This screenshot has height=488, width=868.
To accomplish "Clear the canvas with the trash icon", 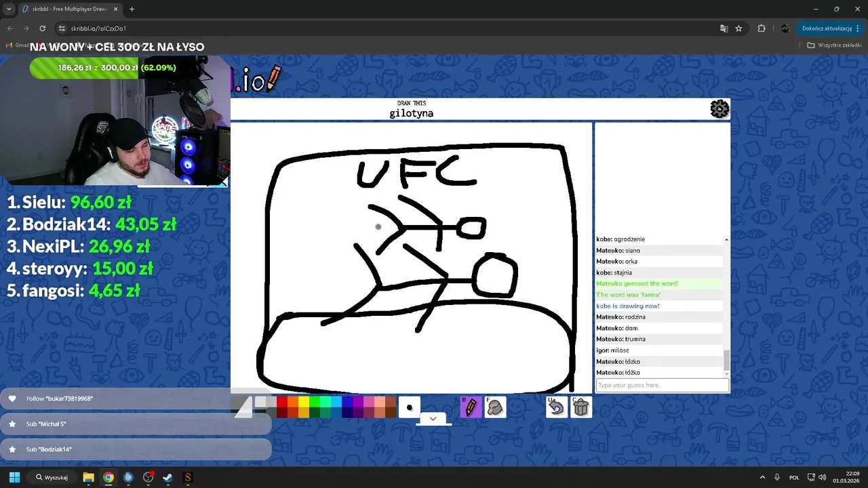I will tap(580, 407).
